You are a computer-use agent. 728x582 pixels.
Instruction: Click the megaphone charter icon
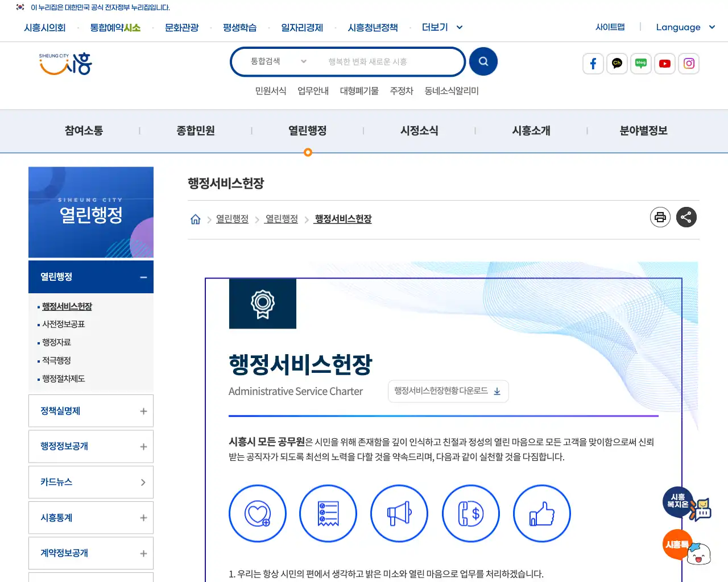tap(399, 514)
